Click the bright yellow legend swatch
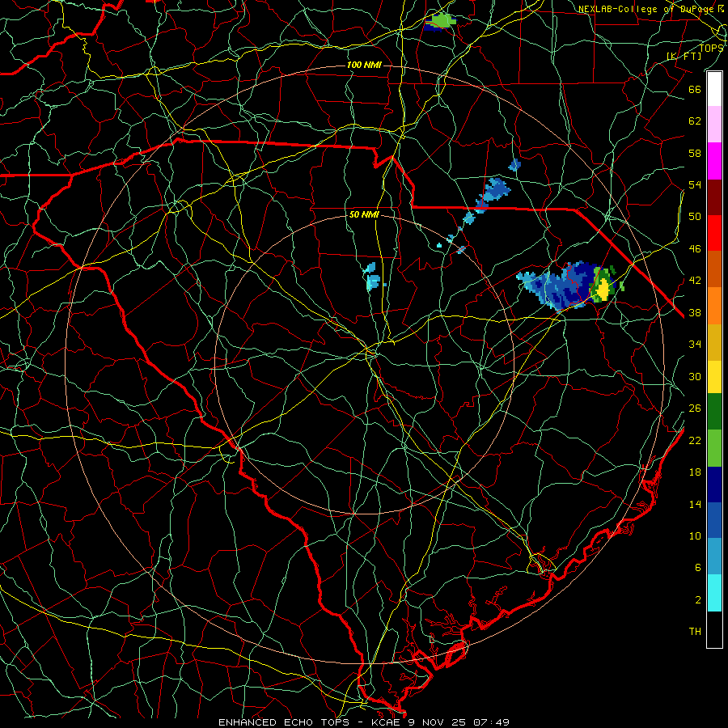Image resolution: width=728 pixels, height=728 pixels. click(x=714, y=377)
